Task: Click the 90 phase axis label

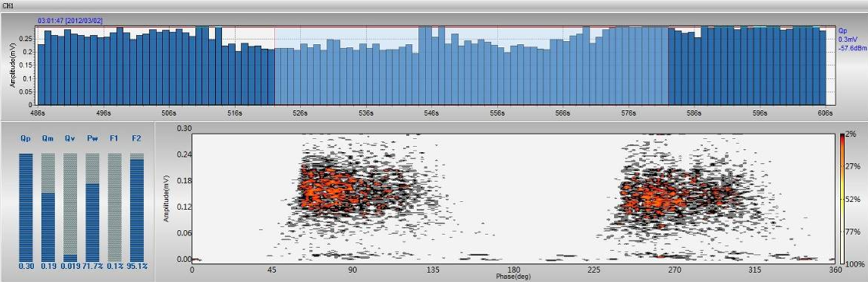Action: pos(353,270)
